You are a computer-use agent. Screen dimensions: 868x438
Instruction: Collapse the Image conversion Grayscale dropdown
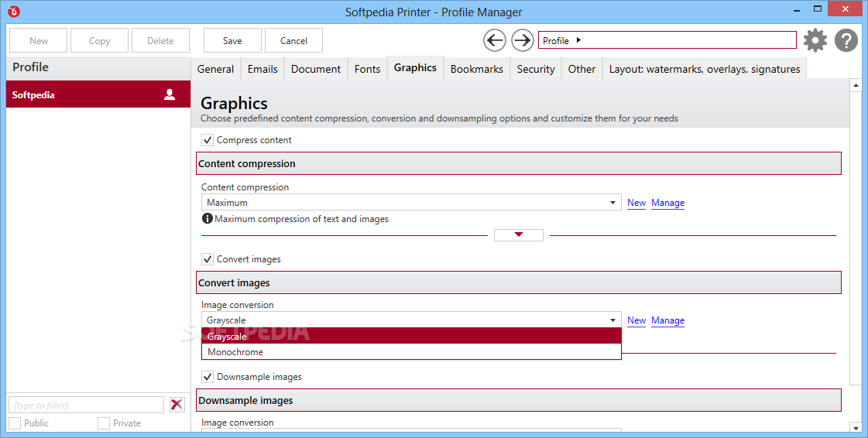[411, 320]
